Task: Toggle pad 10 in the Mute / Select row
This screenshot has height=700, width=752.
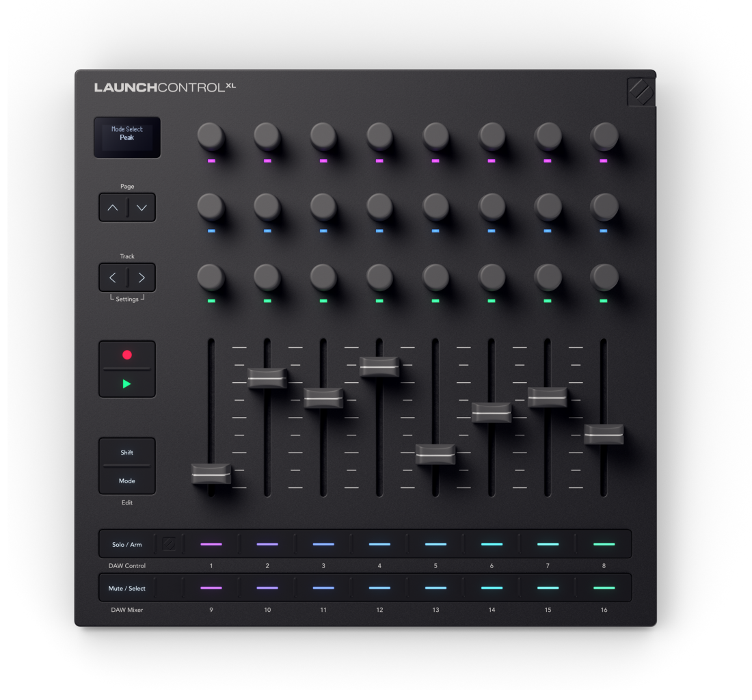Action: click(267, 588)
